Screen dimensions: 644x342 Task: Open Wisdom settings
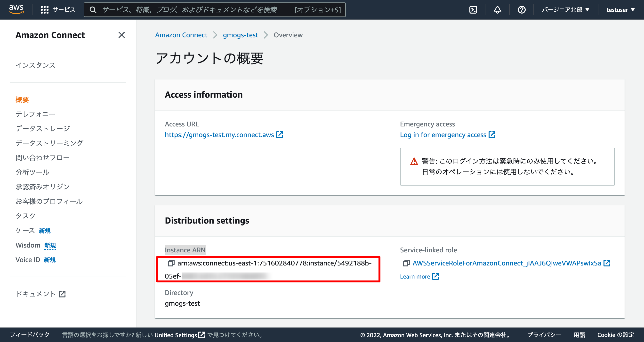point(28,245)
